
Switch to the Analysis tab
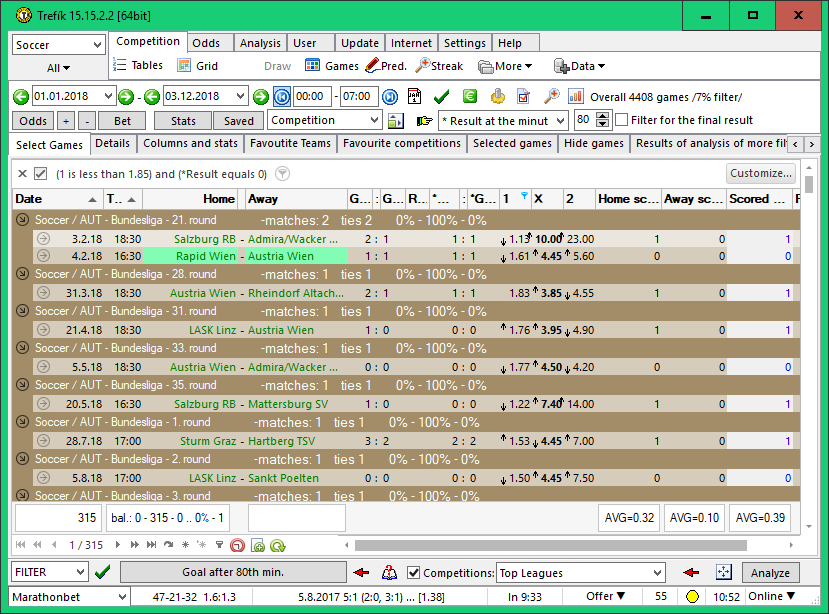click(260, 43)
